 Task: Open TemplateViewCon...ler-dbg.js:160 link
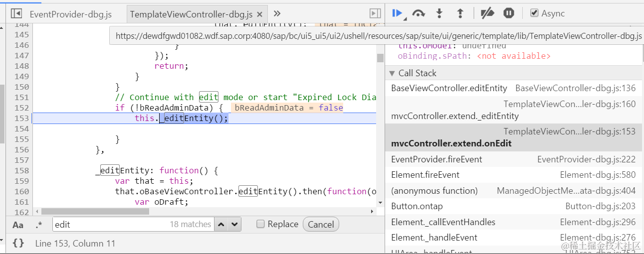tap(569, 104)
